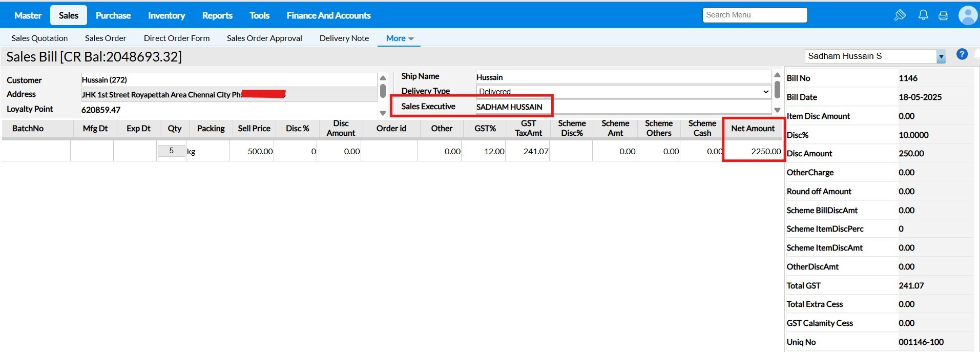Open the theme paintbrush icon

point(900,15)
